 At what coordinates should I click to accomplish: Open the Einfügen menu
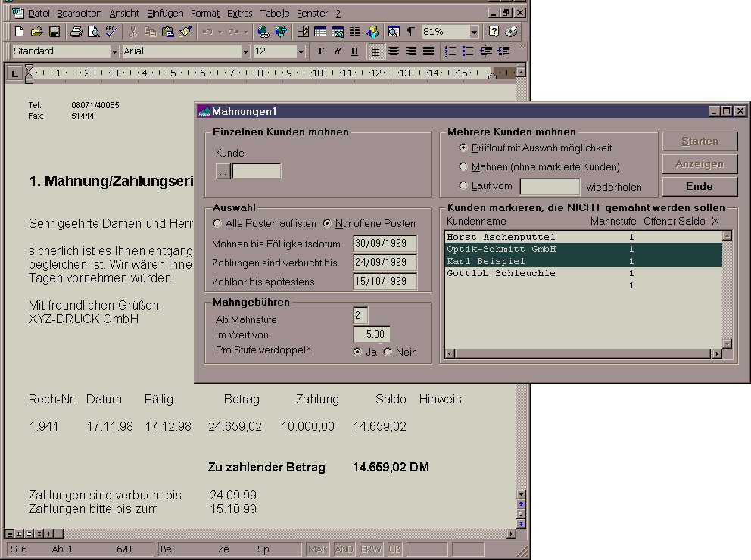pos(164,14)
